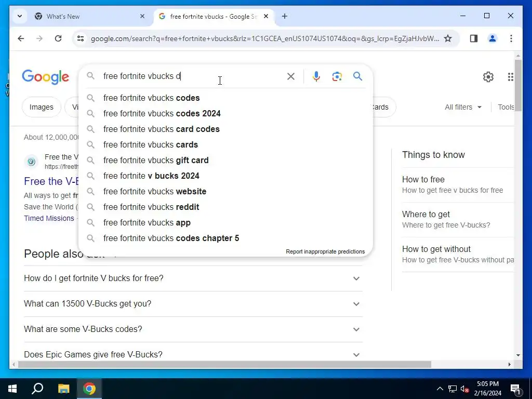Click the address bar URL
Viewport: 532px width, 399px height.
[264, 38]
